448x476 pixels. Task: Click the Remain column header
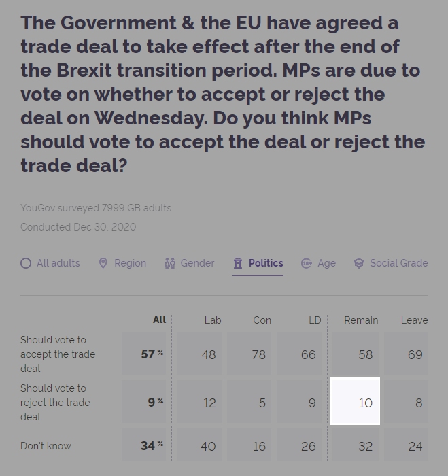pos(361,320)
